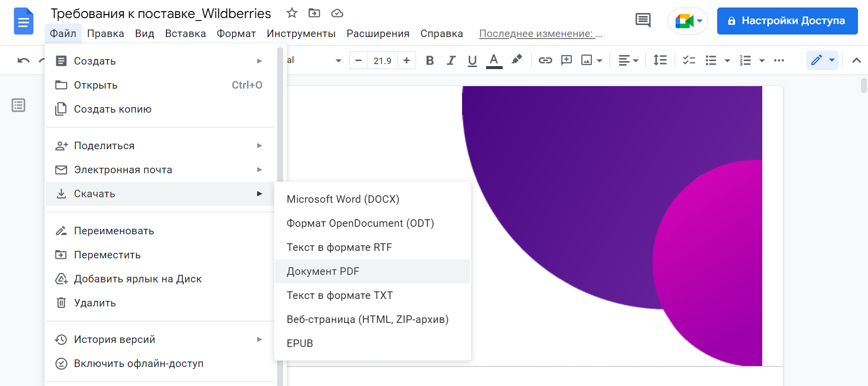Star this document with the star icon
This screenshot has width=868, height=386.
point(292,13)
